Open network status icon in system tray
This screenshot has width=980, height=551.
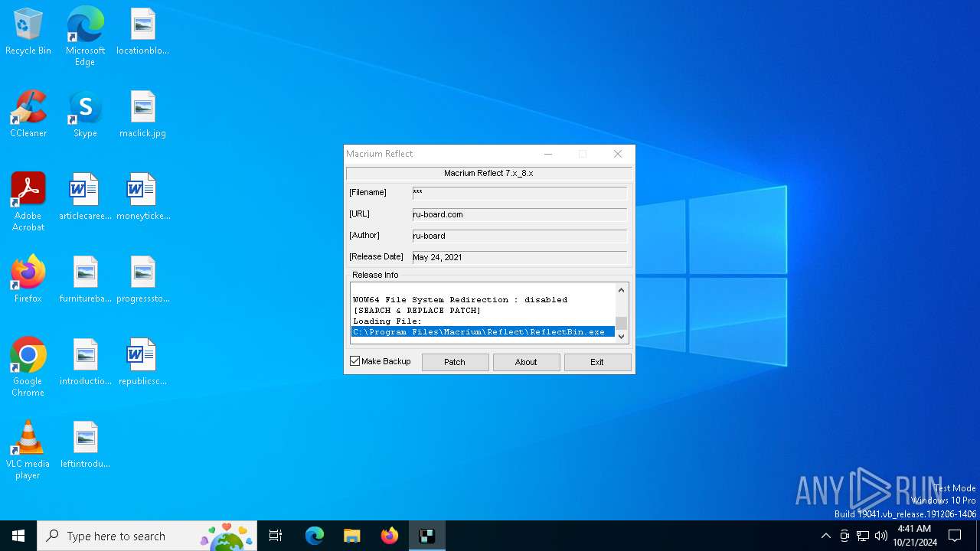pos(863,536)
